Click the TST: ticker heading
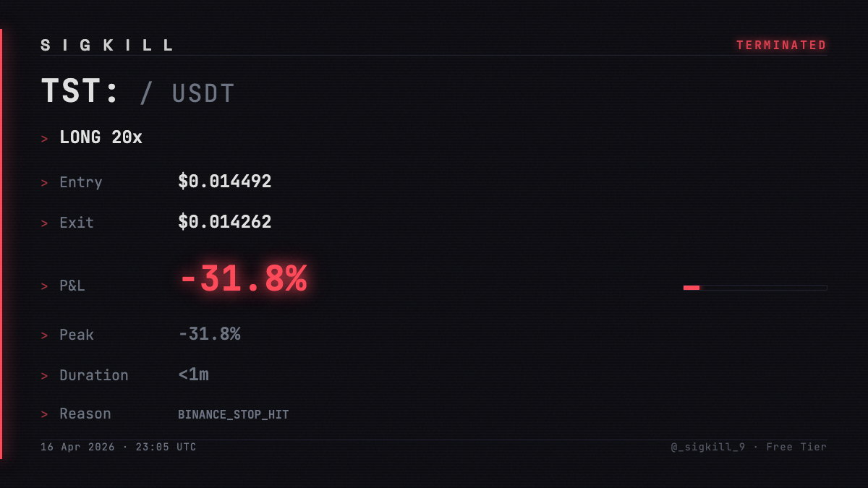The image size is (868, 488). 80,92
